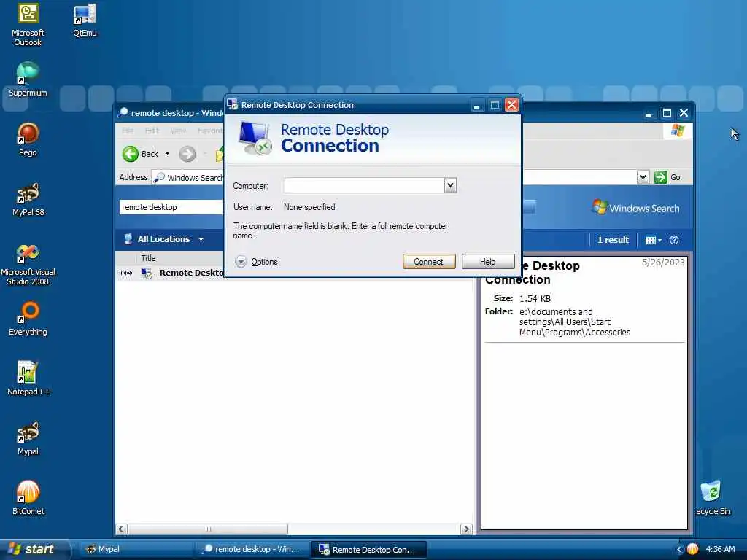This screenshot has width=747, height=560.
Task: Open the All Locations dropdown
Action: (x=164, y=239)
